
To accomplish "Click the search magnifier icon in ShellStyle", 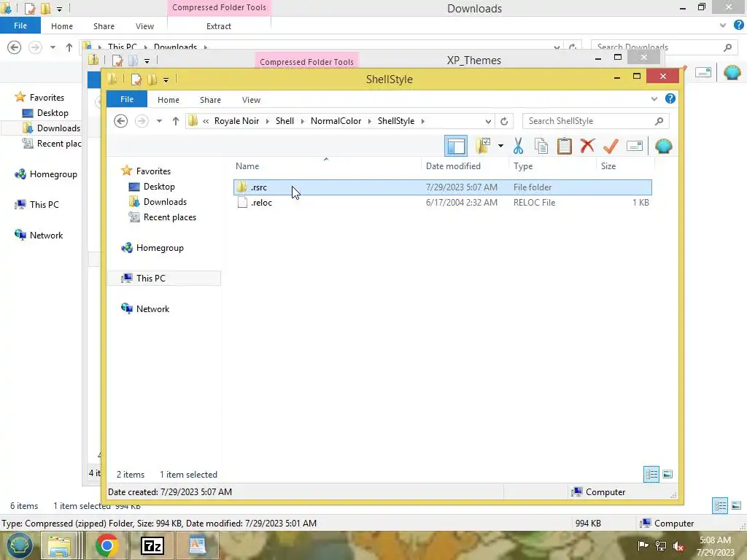I will [659, 121].
